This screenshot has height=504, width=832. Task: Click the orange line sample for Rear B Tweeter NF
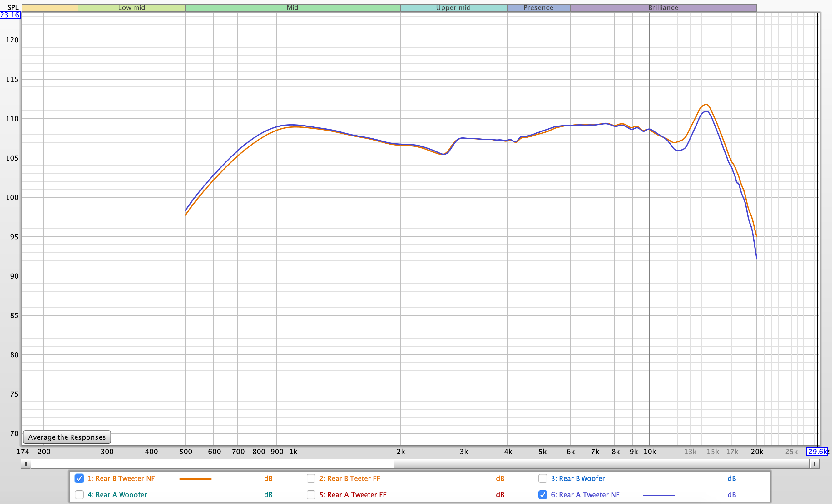(x=195, y=479)
